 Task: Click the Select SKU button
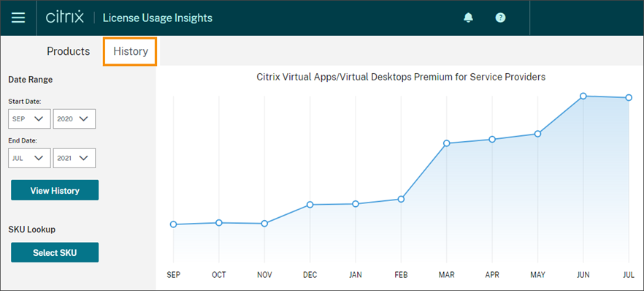[55, 252]
